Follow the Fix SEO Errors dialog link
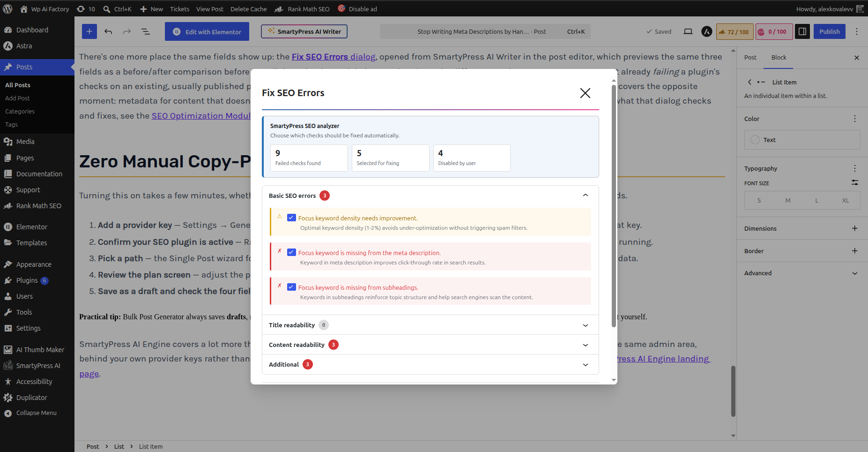 (334, 57)
